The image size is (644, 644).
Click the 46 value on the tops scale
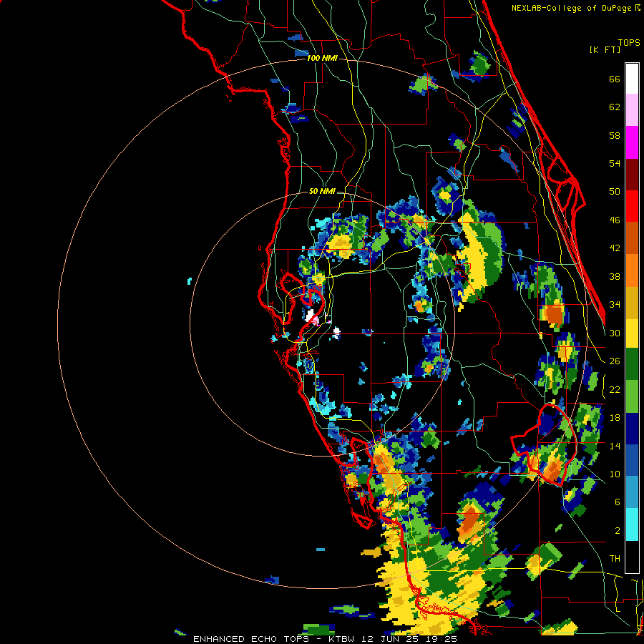[x=615, y=220]
